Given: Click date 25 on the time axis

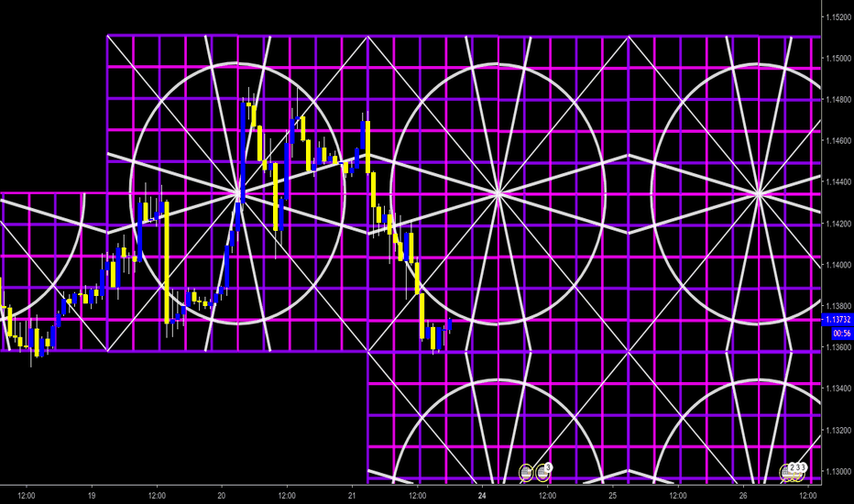Looking at the screenshot, I should click(613, 495).
